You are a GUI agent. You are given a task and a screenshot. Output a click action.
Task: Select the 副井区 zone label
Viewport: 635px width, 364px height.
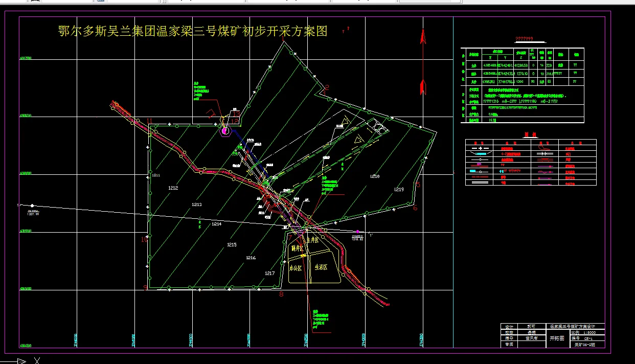(x=298, y=249)
